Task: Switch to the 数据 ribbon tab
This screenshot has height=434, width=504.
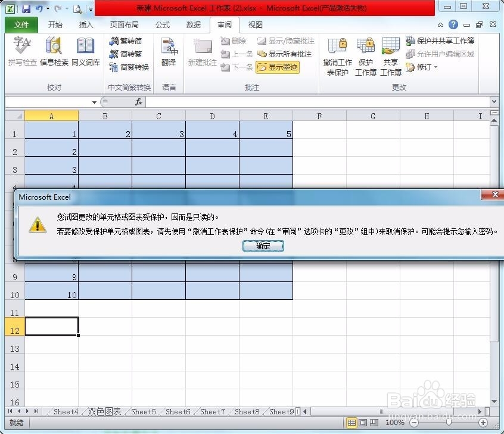Action: pyautogui.click(x=194, y=25)
